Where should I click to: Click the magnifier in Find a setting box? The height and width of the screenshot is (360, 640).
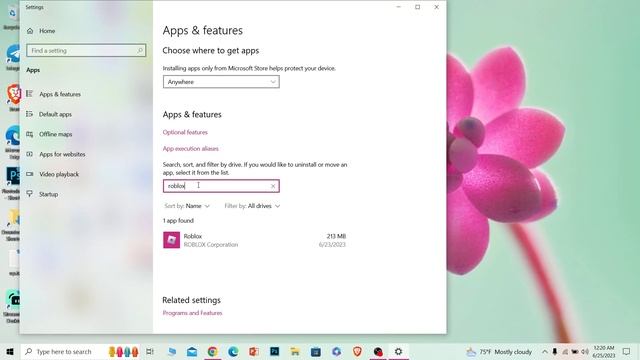pos(140,51)
